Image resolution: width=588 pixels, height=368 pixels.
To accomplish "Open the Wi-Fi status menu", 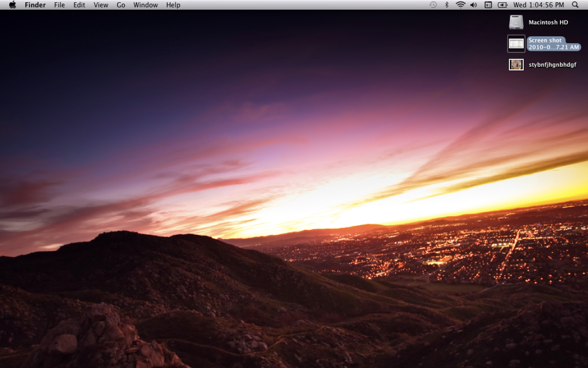I will tap(461, 5).
